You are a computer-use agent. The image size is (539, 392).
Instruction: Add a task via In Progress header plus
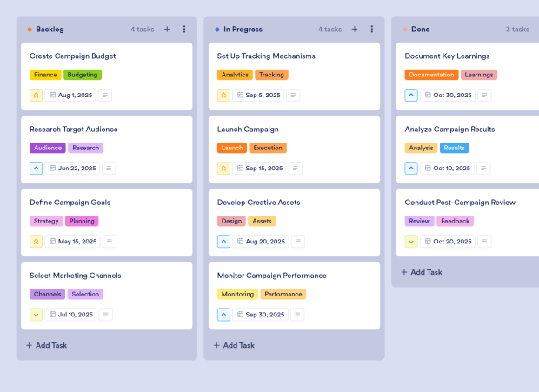[x=355, y=30]
